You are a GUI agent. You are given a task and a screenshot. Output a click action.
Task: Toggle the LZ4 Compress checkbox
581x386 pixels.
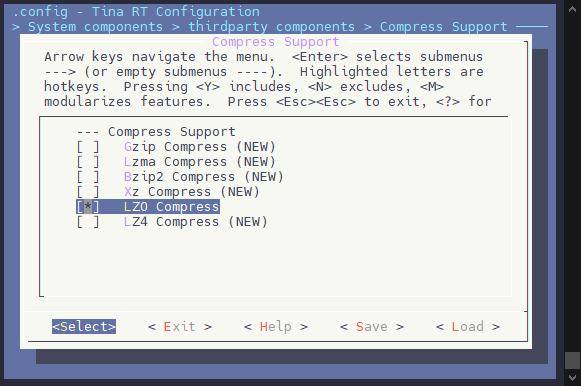(x=88, y=222)
